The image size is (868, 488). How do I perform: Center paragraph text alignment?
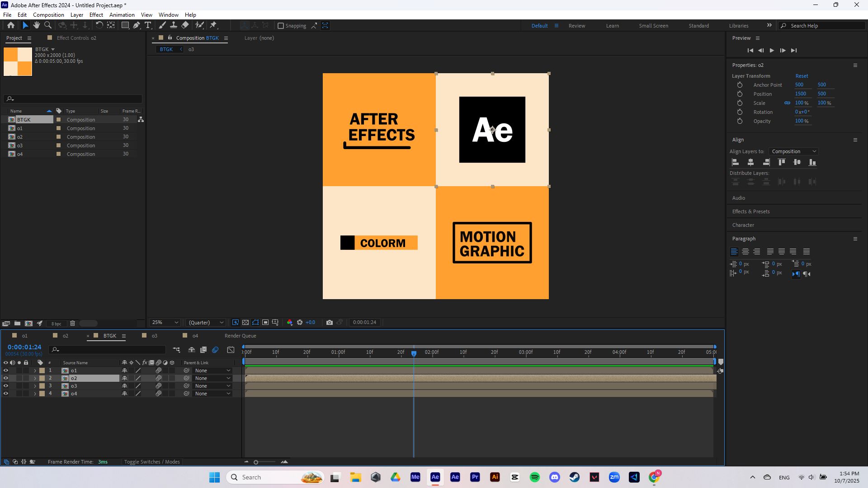pos(745,252)
